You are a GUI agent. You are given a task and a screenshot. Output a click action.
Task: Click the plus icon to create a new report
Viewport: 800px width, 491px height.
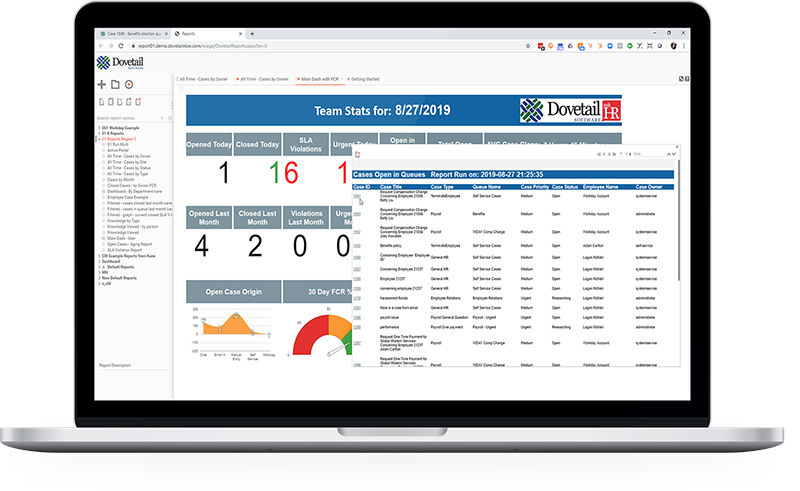tap(101, 85)
